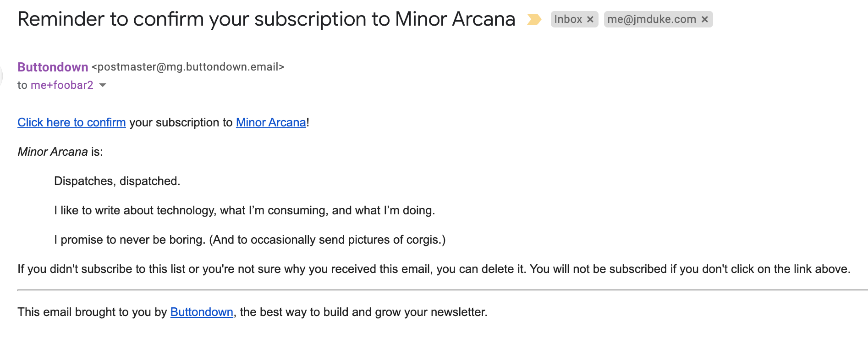Open the me@jmduke.com label chip
Viewport: 868px width, 338px height.
[x=651, y=19]
